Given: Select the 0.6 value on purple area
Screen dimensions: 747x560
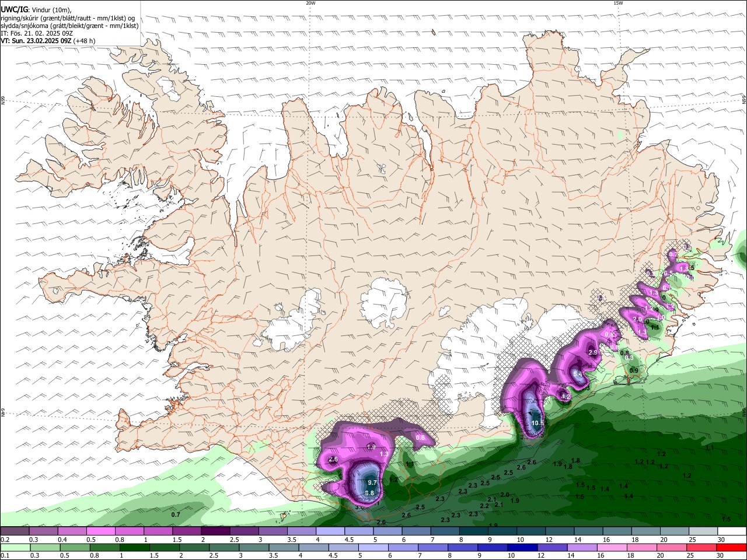Looking at the screenshot, I should [x=420, y=437].
